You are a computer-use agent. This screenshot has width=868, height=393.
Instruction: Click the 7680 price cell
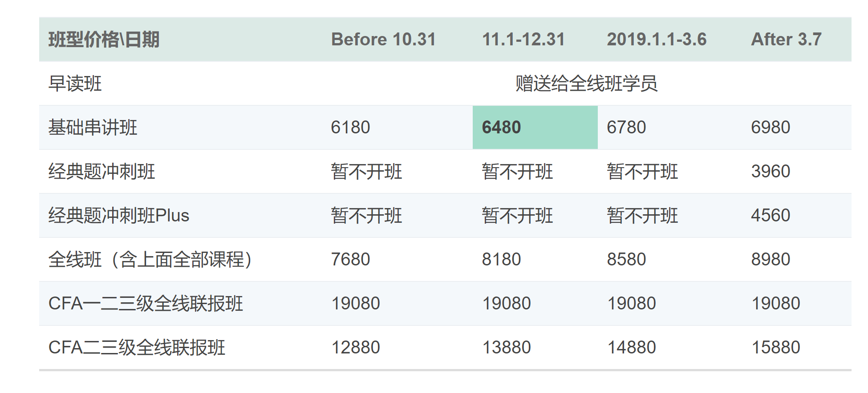(350, 260)
